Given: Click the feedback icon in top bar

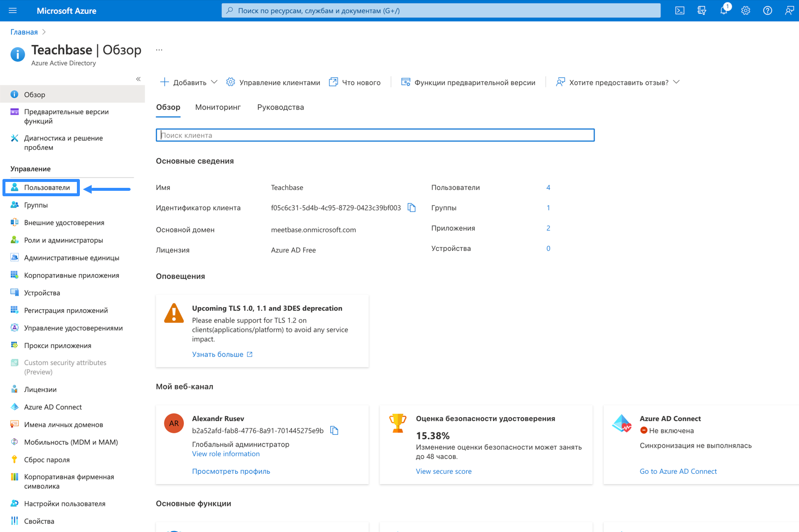Looking at the screenshot, I should coord(789,10).
